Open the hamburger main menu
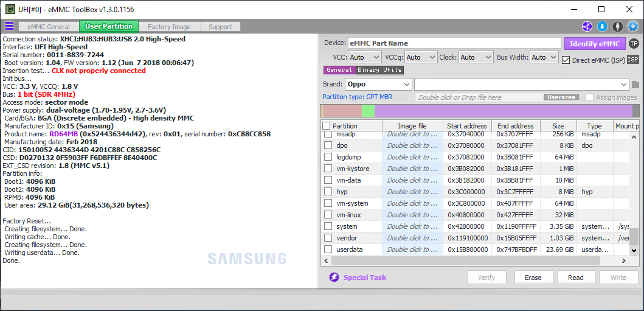This screenshot has height=311, width=644. click(9, 26)
